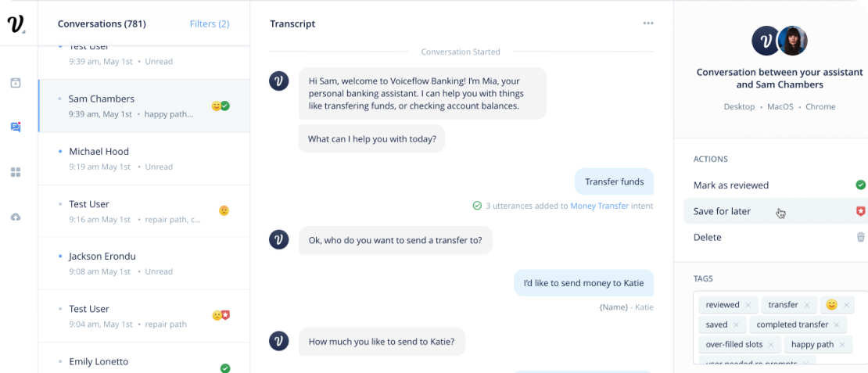
Task: Mark the conversation as reviewed
Action: [x=731, y=185]
